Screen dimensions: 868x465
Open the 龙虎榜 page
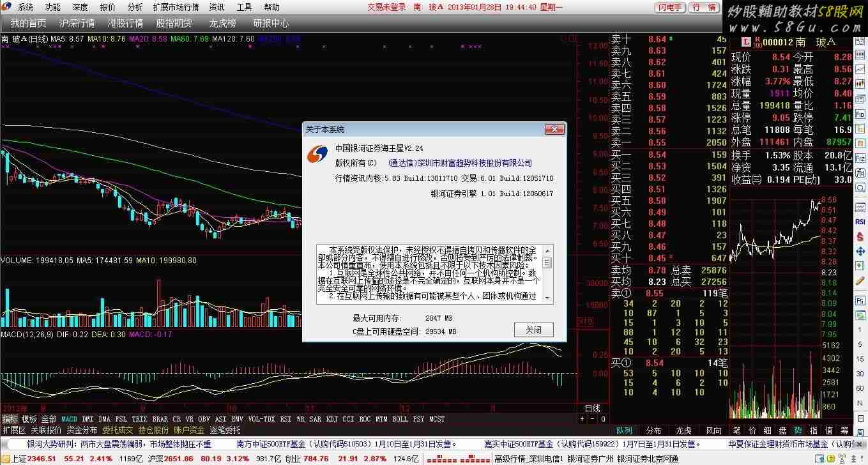[222, 23]
